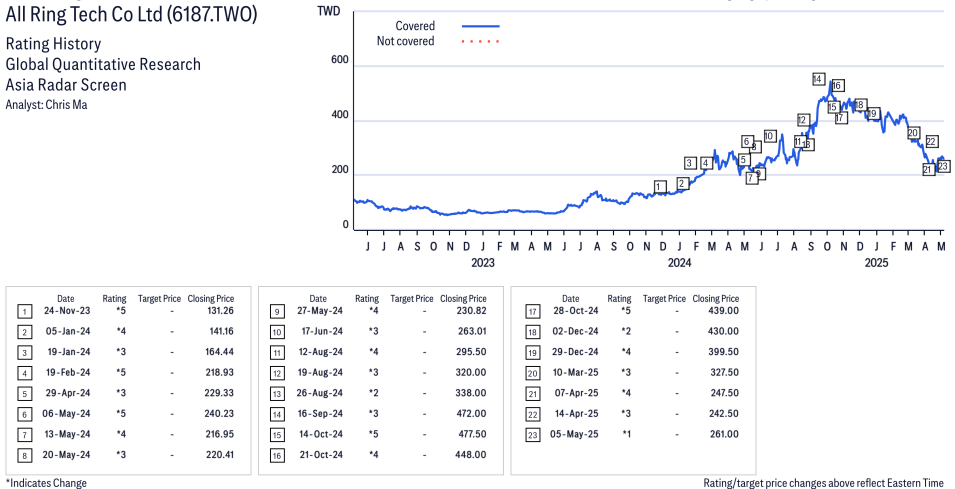Click closing price 230.82
Image resolution: width=955 pixels, height=489 pixels.
(471, 311)
